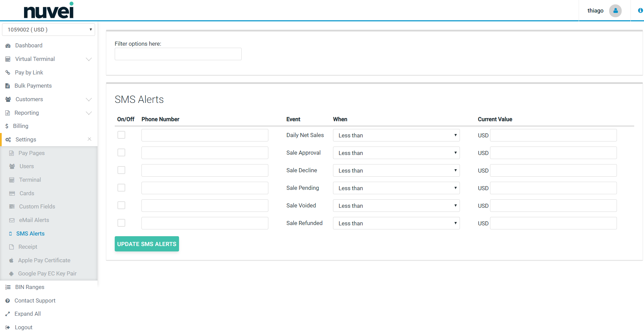
Task: Expand the Virtual Terminal menu chevron
Action: pyautogui.click(x=89, y=59)
